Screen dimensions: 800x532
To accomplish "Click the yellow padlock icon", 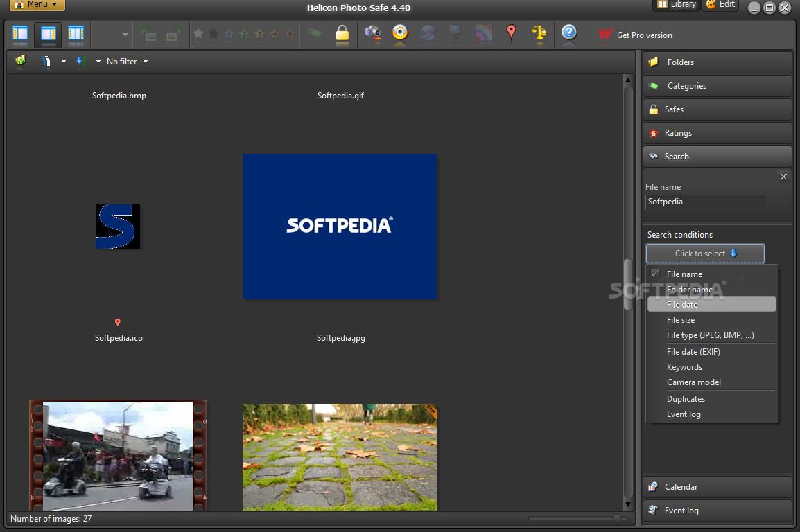I will 342,33.
